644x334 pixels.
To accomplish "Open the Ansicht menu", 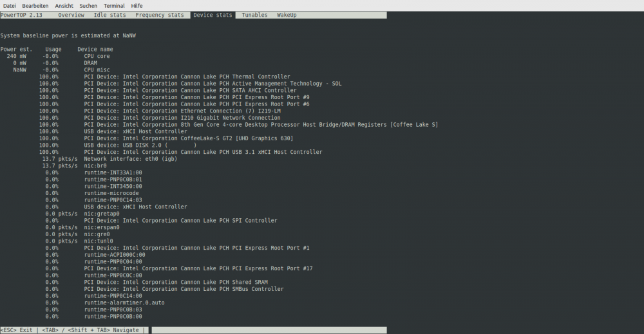I will pos(64,6).
